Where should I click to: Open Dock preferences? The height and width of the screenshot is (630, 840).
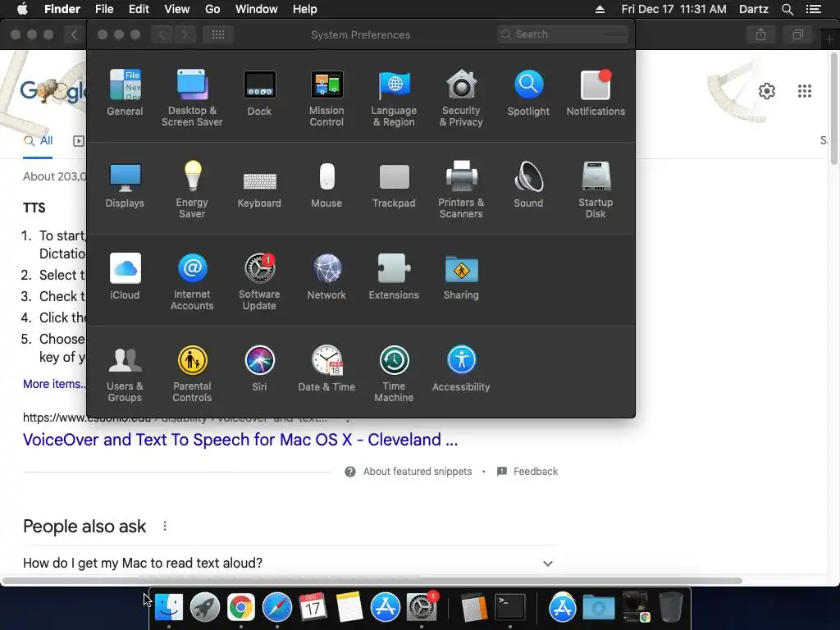[x=259, y=92]
